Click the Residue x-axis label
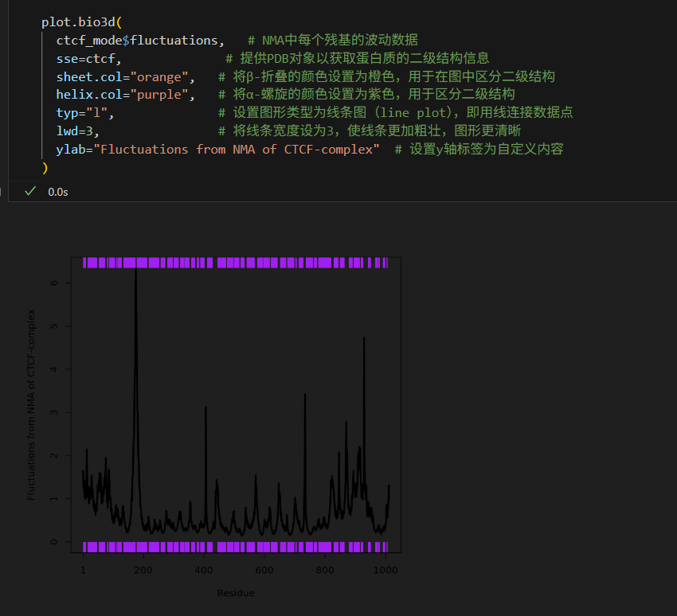 [236, 593]
